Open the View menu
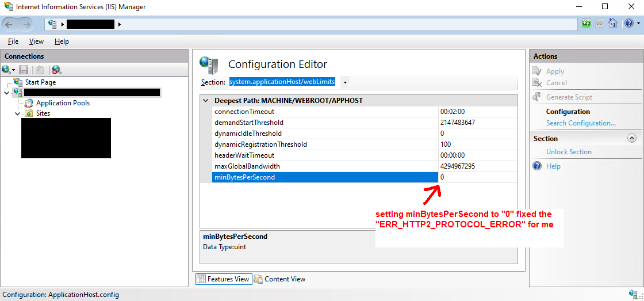This screenshot has height=301, width=644. (x=36, y=41)
